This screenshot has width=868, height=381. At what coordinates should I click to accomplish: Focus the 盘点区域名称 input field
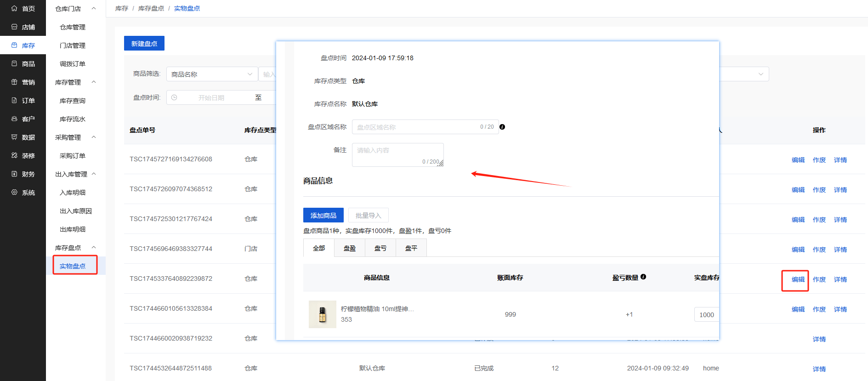coord(425,127)
